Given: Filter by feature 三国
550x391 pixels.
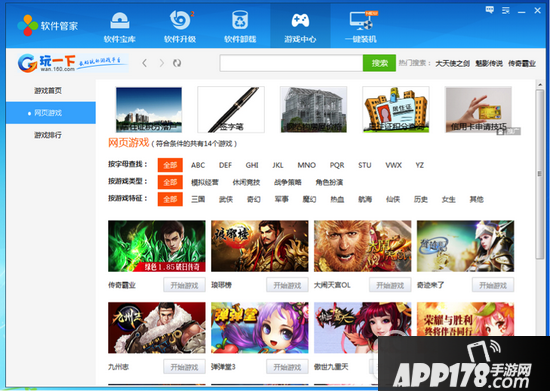Looking at the screenshot, I should 198,200.
